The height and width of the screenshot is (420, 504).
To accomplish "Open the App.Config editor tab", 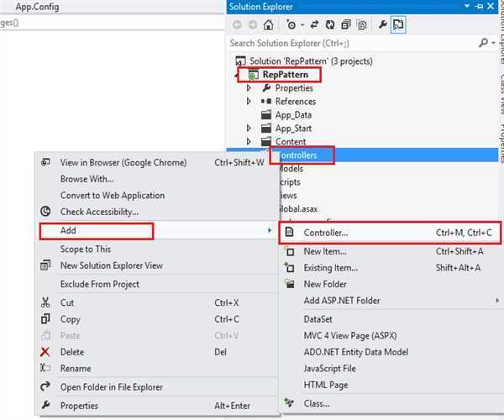I will coord(37,7).
